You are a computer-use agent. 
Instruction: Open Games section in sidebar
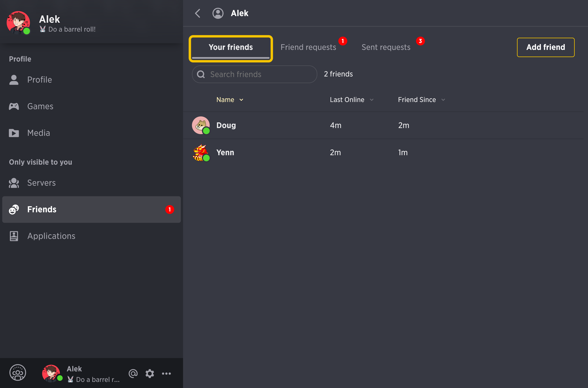pos(91,106)
